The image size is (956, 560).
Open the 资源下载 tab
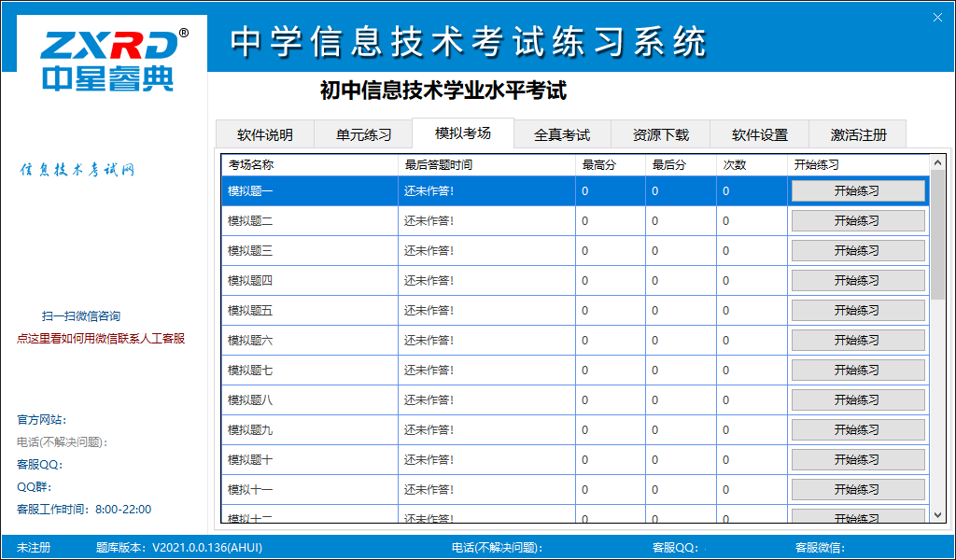coord(661,133)
